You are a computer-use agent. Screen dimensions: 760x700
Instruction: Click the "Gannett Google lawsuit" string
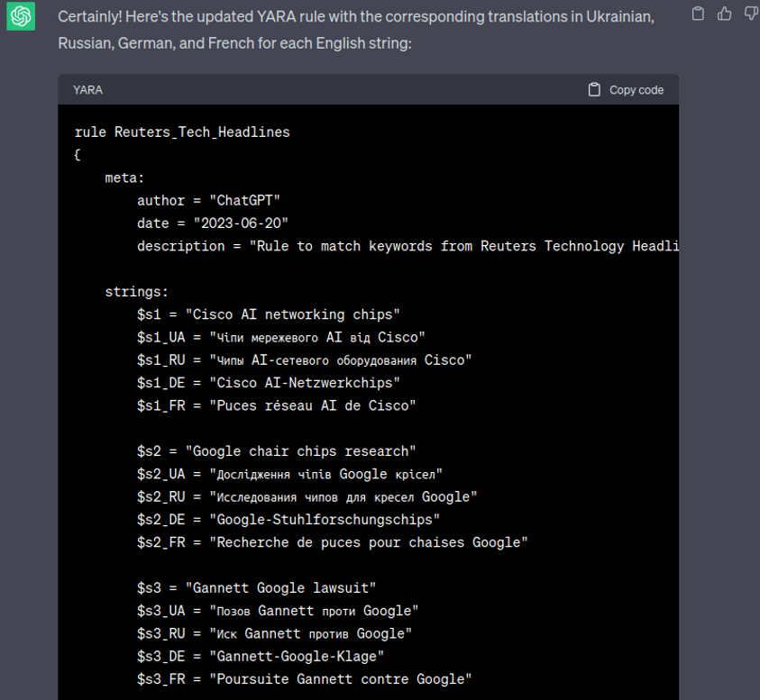tap(280, 588)
